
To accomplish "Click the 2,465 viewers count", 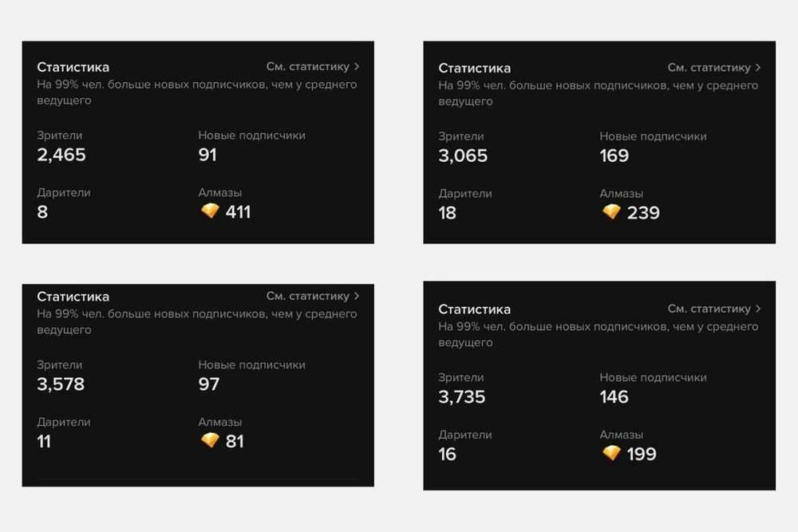I will [x=61, y=155].
